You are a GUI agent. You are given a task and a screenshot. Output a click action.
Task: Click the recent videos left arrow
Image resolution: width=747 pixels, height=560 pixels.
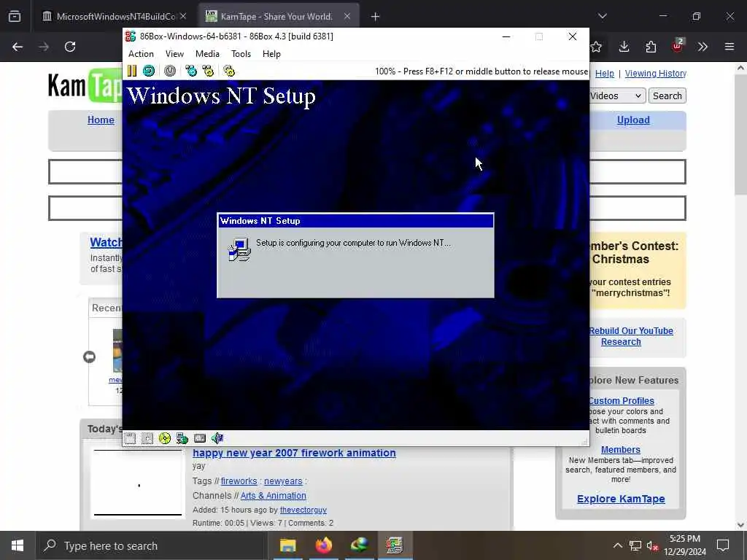click(x=89, y=357)
